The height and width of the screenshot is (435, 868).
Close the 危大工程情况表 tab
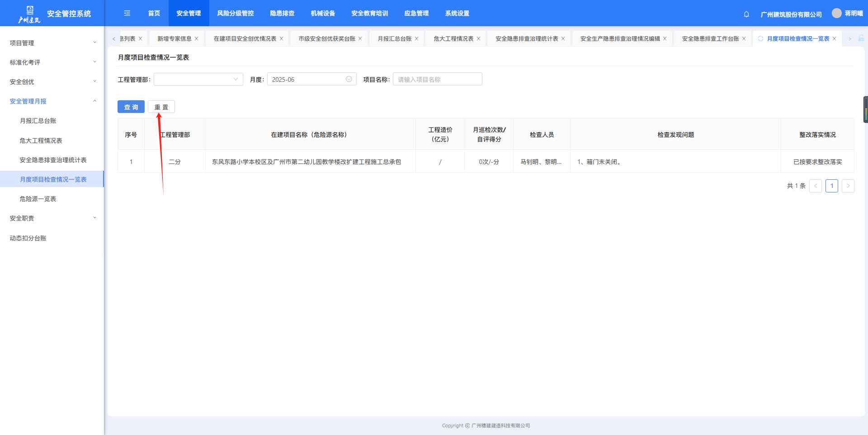[479, 39]
